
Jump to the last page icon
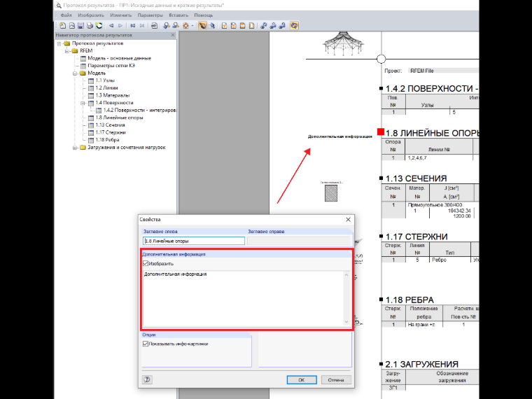142,25
